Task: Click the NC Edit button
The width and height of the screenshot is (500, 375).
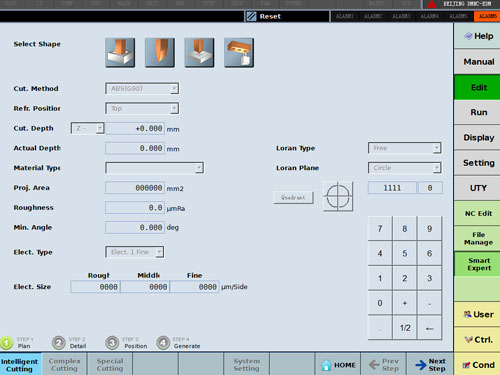Action: tap(477, 213)
